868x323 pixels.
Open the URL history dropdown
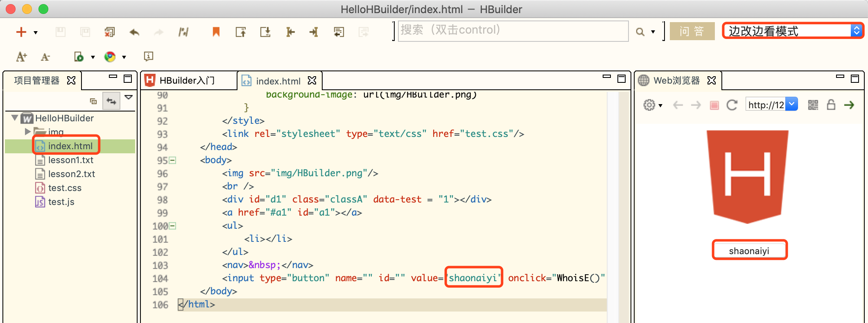coord(792,104)
